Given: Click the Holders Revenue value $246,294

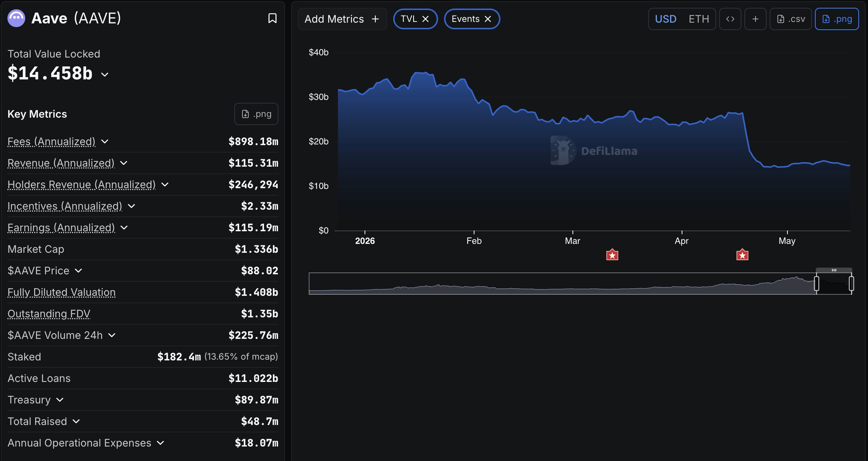Looking at the screenshot, I should coord(253,184).
